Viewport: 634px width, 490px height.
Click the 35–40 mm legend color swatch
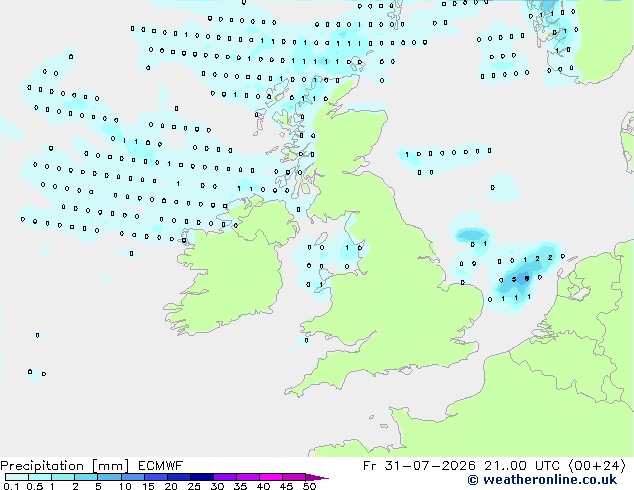pos(247,477)
